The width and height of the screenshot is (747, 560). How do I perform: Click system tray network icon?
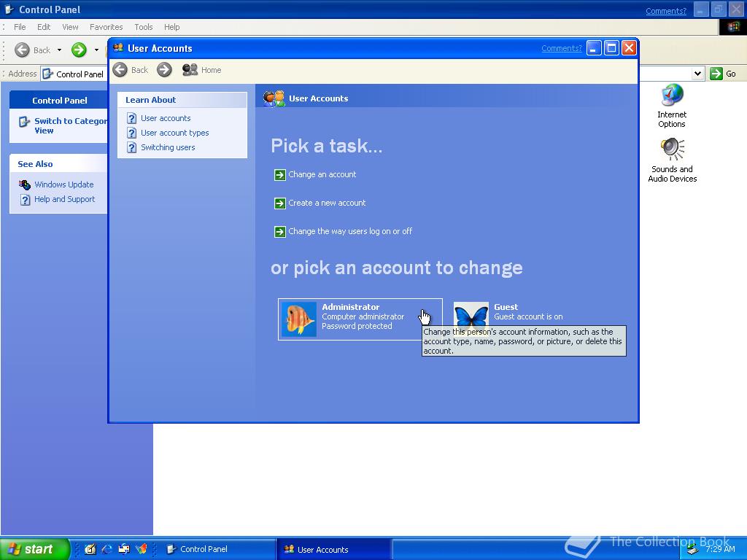click(x=693, y=550)
